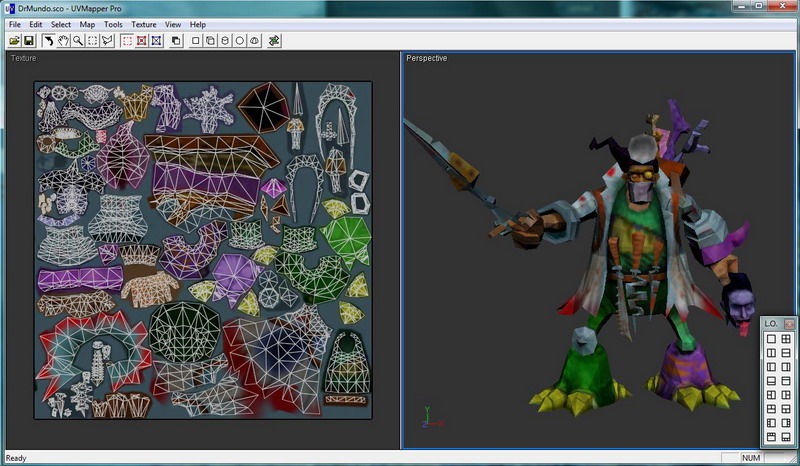Click the Perspective viewport label

pos(427,58)
